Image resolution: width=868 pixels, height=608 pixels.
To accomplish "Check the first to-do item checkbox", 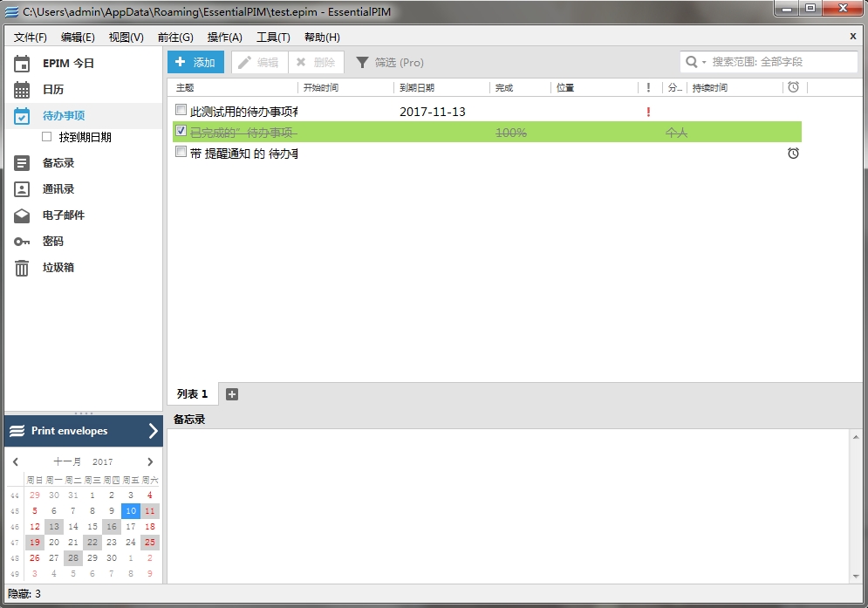I will point(181,111).
